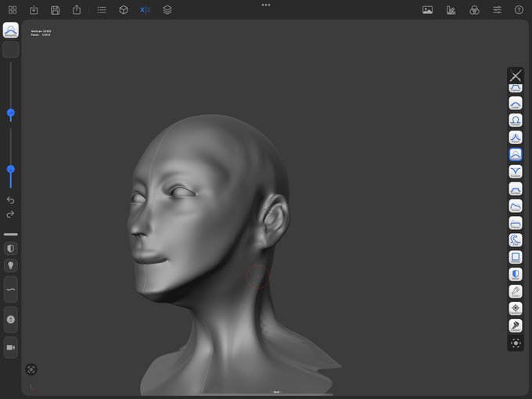This screenshot has height=399, width=532.
Task: Click the focus/frame view icon at bottom left
Action: [31, 369]
